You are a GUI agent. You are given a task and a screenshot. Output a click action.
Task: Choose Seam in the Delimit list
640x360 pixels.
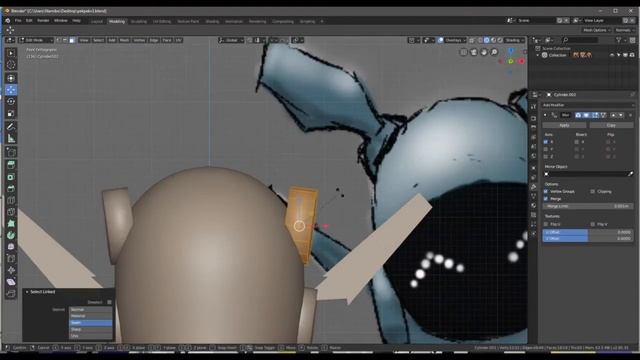91,322
